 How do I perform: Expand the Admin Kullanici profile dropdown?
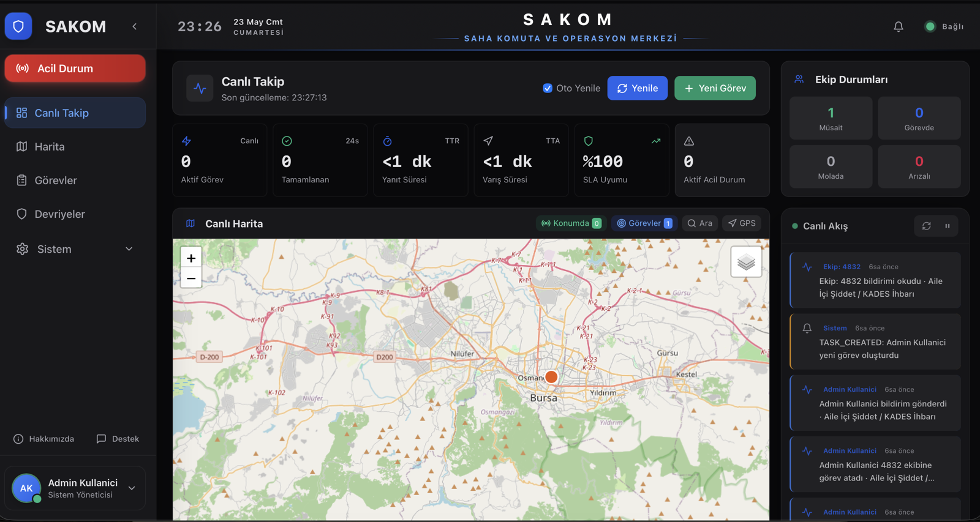(132, 488)
